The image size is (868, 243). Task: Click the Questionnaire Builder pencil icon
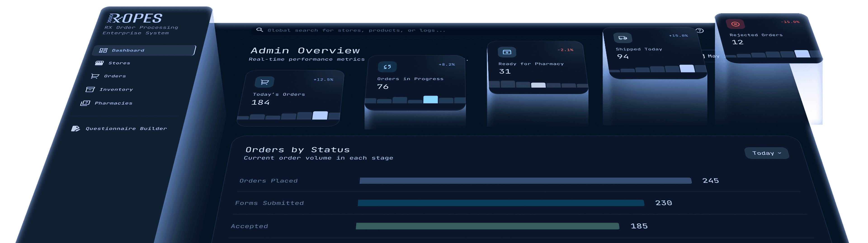75,129
